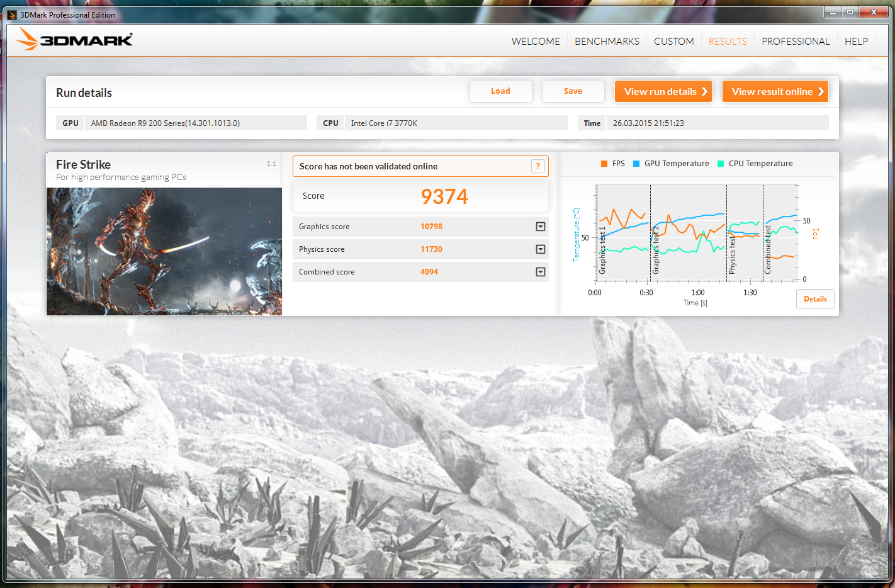Image resolution: width=895 pixels, height=588 pixels.
Task: Open the Welcome tab
Action: coord(536,41)
